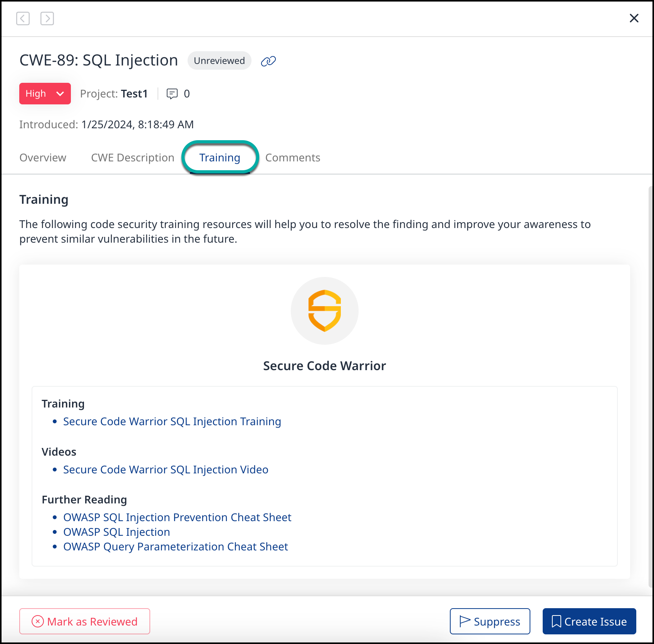654x644 pixels.
Task: Select the Training tab
Action: 220,158
